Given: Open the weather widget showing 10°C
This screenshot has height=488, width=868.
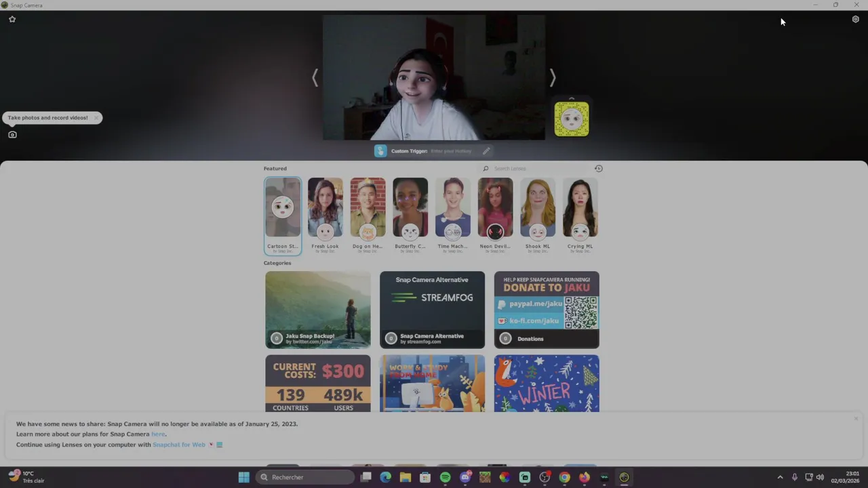Looking at the screenshot, I should pyautogui.click(x=26, y=477).
